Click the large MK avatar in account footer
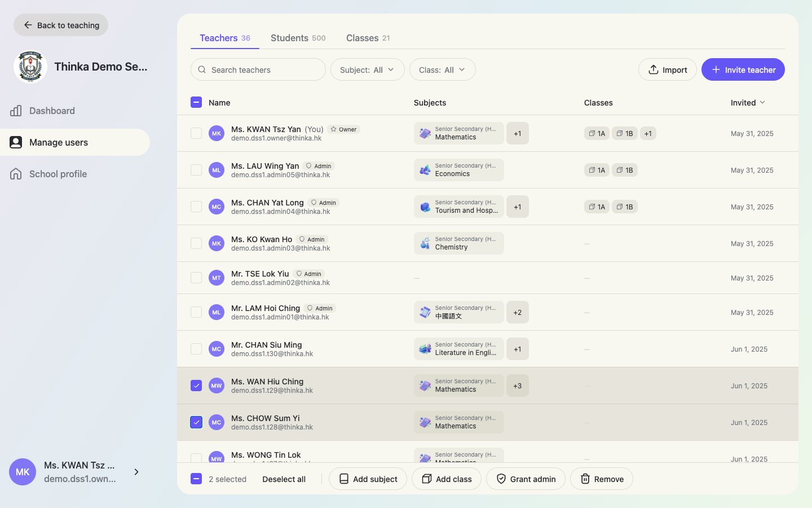 coord(23,472)
